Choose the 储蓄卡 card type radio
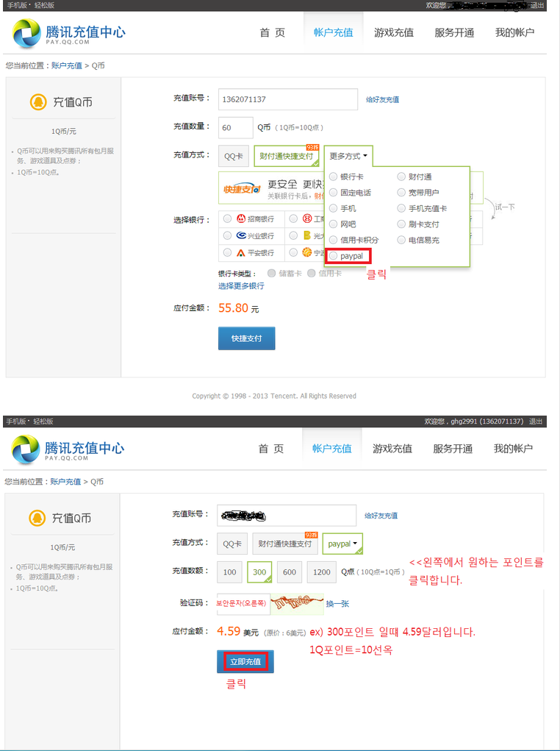Viewport: 560px width, 751px height. coord(271,274)
